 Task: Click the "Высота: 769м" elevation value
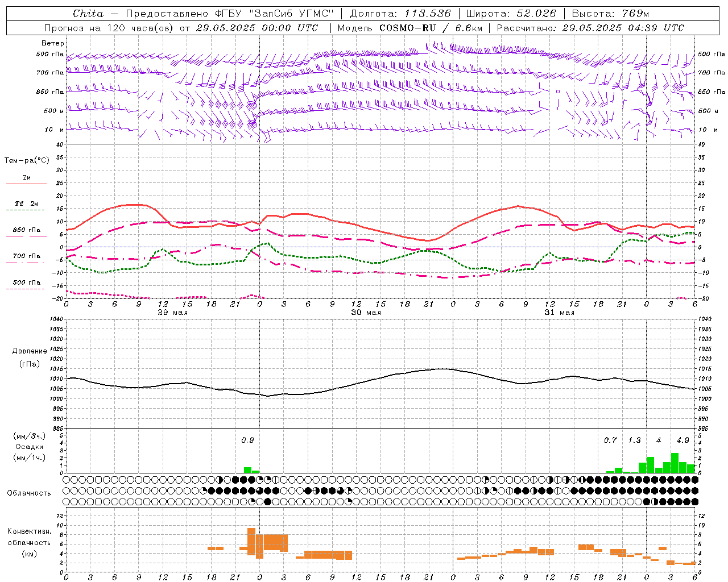click(x=610, y=14)
